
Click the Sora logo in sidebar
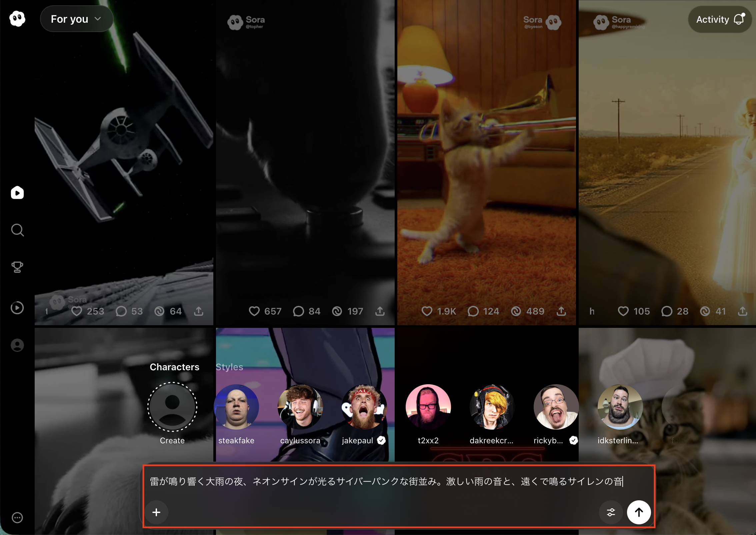tap(17, 19)
